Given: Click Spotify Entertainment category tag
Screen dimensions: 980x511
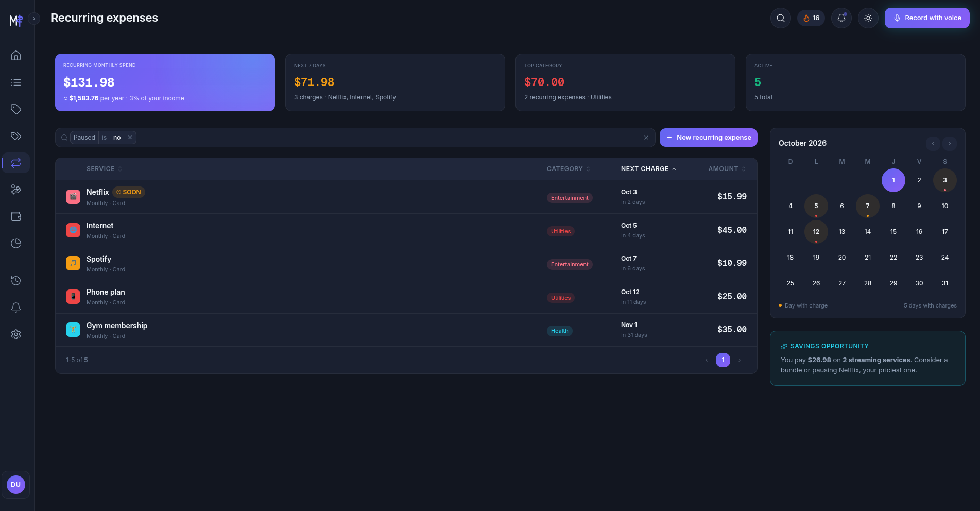Looking at the screenshot, I should coord(570,264).
